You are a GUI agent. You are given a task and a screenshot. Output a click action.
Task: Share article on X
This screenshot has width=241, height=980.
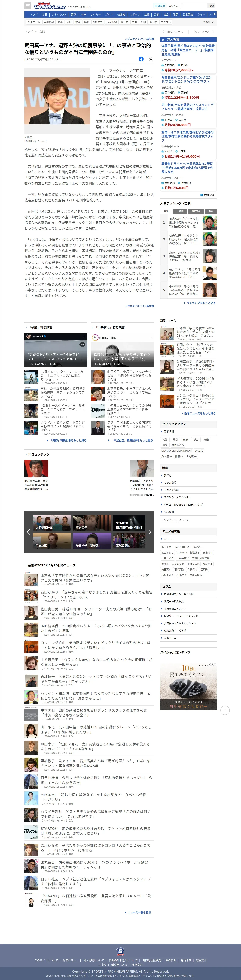click(150, 59)
